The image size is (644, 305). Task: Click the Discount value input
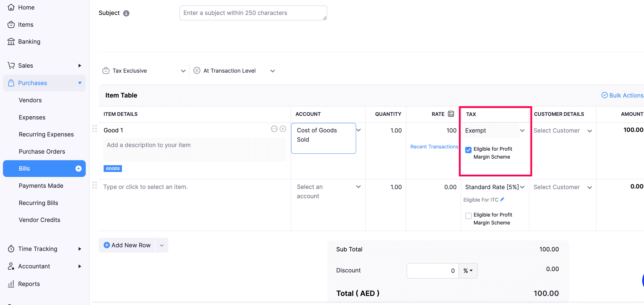433,271
